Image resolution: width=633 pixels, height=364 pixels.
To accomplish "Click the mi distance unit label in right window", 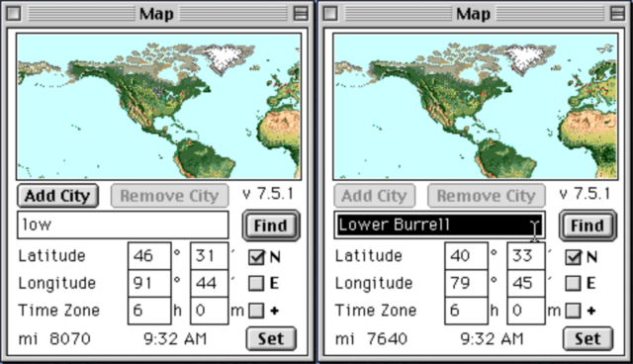I will (345, 339).
